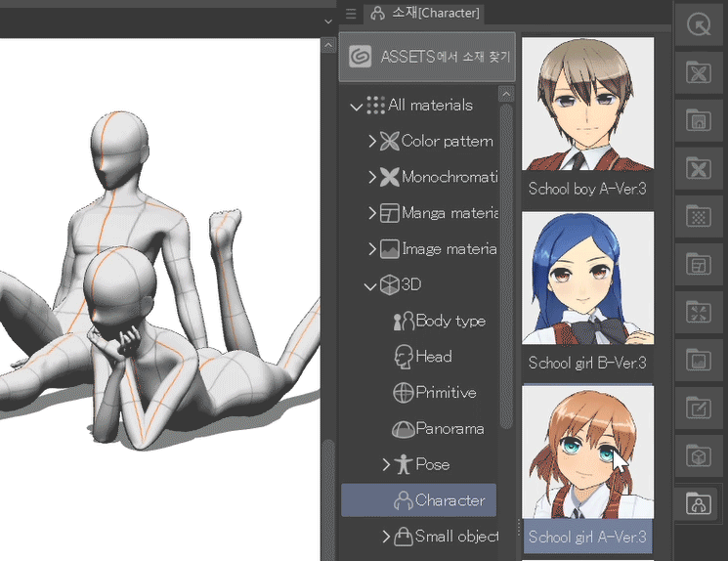
Task: Open the Body type category
Action: coord(450,321)
